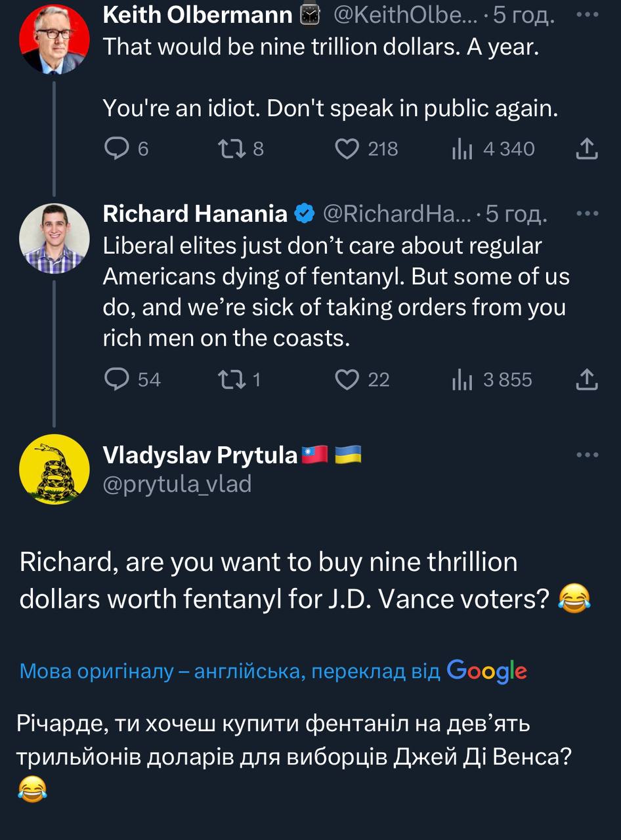Open the Keith Olbermann profile name link
The image size is (621, 840).
[x=197, y=15]
